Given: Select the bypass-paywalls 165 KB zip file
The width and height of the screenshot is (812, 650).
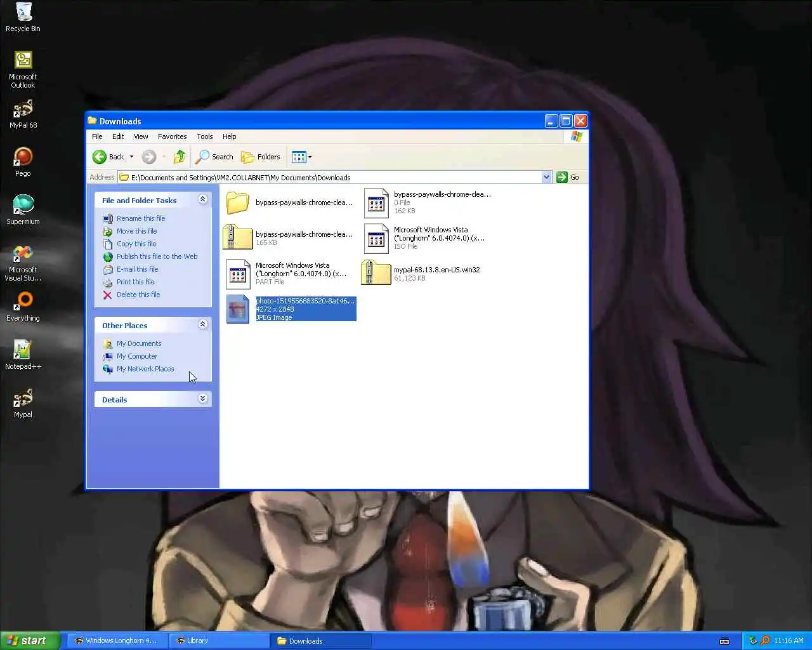Looking at the screenshot, I should pos(289,238).
